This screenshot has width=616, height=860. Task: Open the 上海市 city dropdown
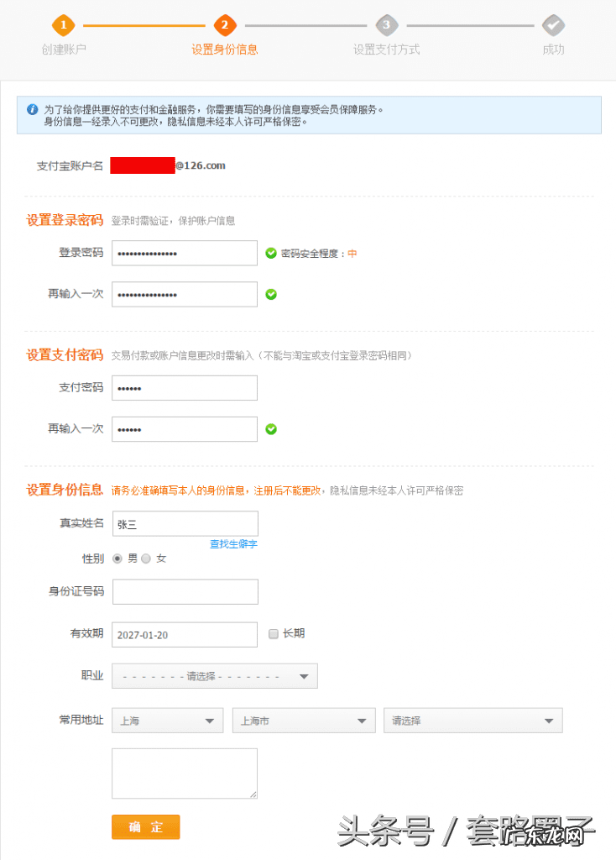point(304,720)
